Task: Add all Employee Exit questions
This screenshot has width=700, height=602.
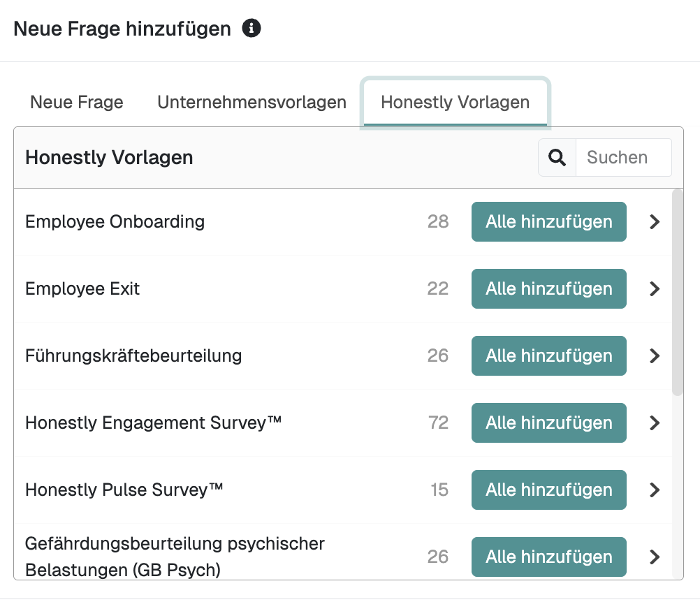Action: 548,288
